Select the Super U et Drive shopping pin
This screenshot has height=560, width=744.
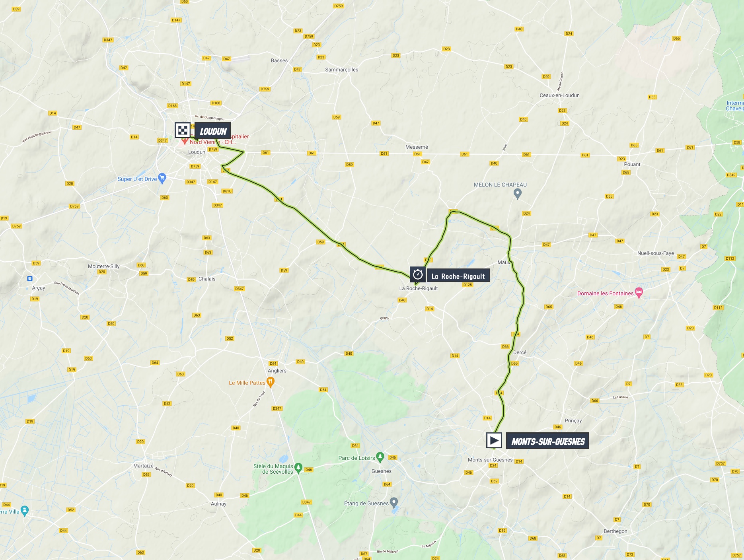click(162, 178)
